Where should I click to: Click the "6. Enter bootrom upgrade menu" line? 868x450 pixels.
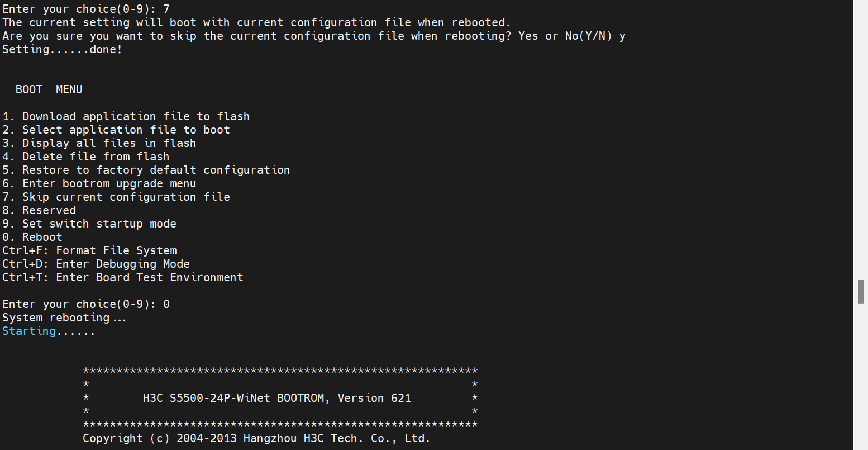pyautogui.click(x=99, y=183)
